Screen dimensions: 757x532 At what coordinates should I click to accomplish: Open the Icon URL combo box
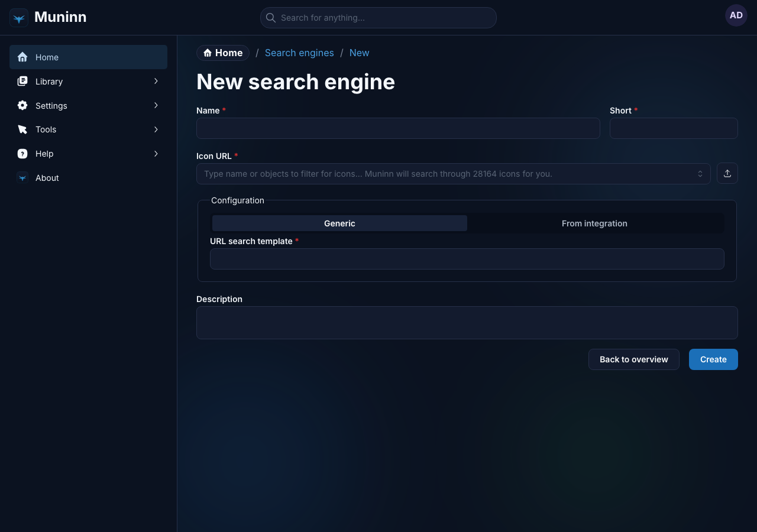[454, 174]
